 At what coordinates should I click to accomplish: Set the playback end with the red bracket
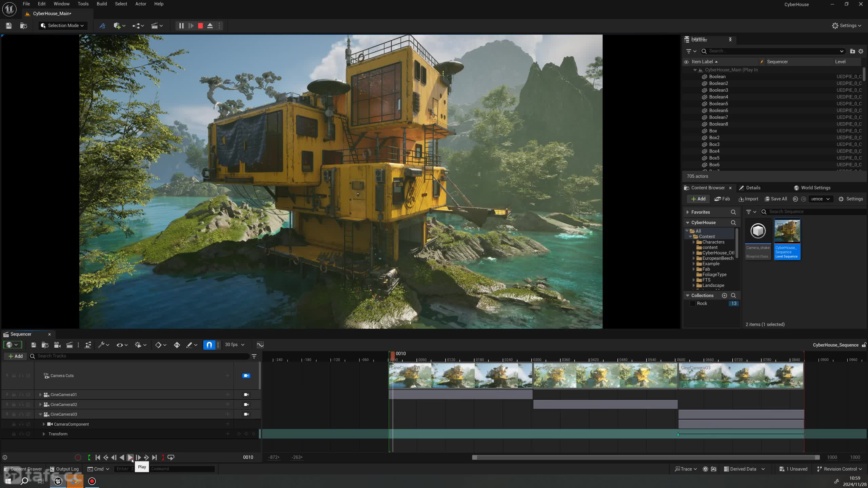163,457
